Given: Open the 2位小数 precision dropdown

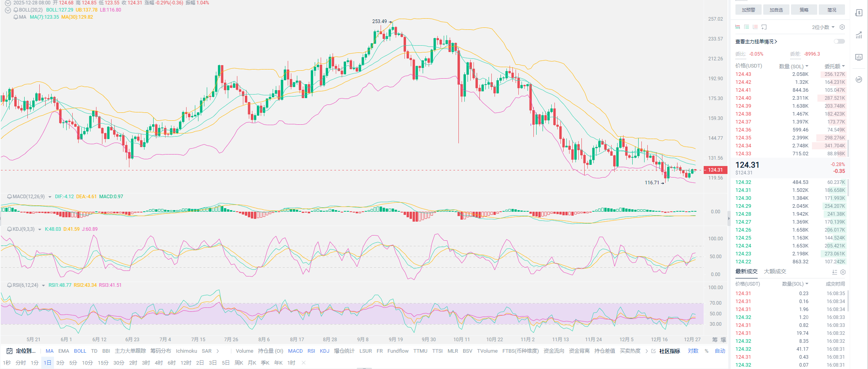Looking at the screenshot, I should pos(823,27).
